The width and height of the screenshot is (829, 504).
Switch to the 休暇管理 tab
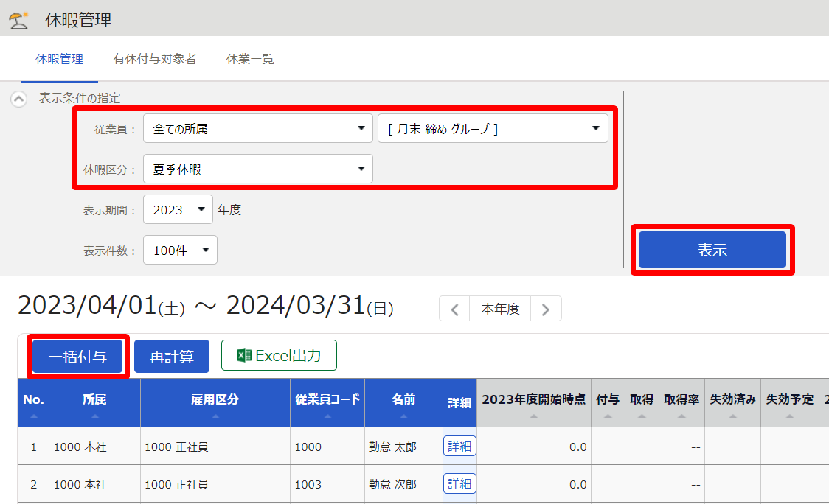[x=59, y=59]
